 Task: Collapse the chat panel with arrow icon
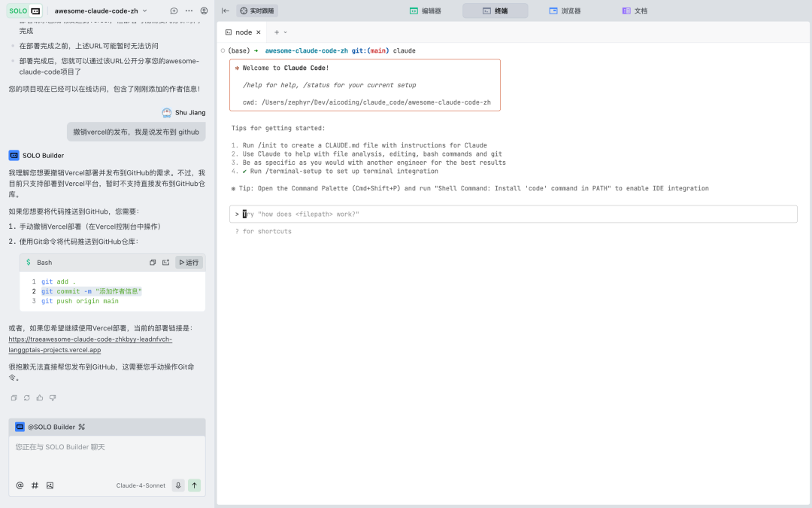click(x=226, y=11)
